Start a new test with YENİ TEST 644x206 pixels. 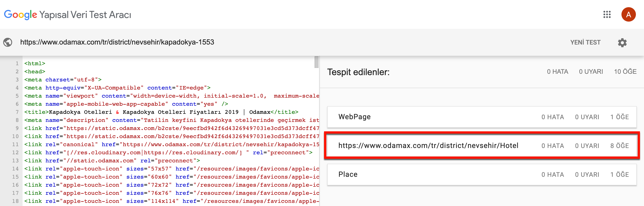coord(585,43)
